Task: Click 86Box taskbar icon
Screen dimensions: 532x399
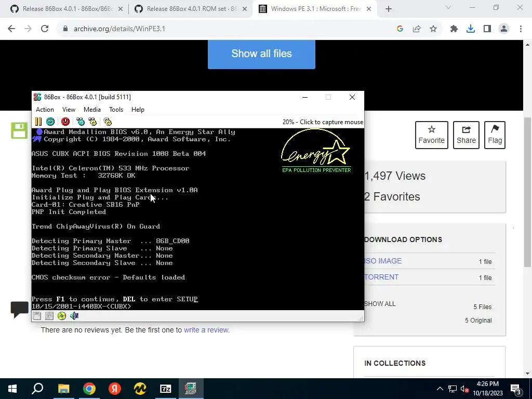Action: (191, 389)
